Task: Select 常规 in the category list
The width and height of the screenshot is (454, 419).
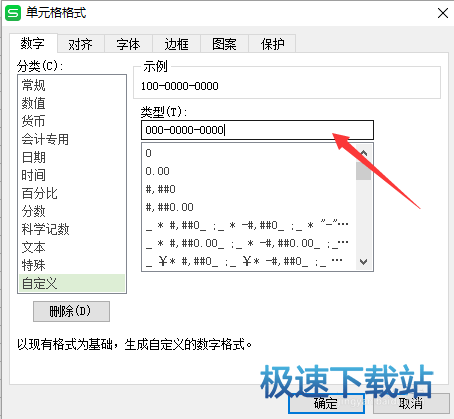Action: click(x=72, y=85)
